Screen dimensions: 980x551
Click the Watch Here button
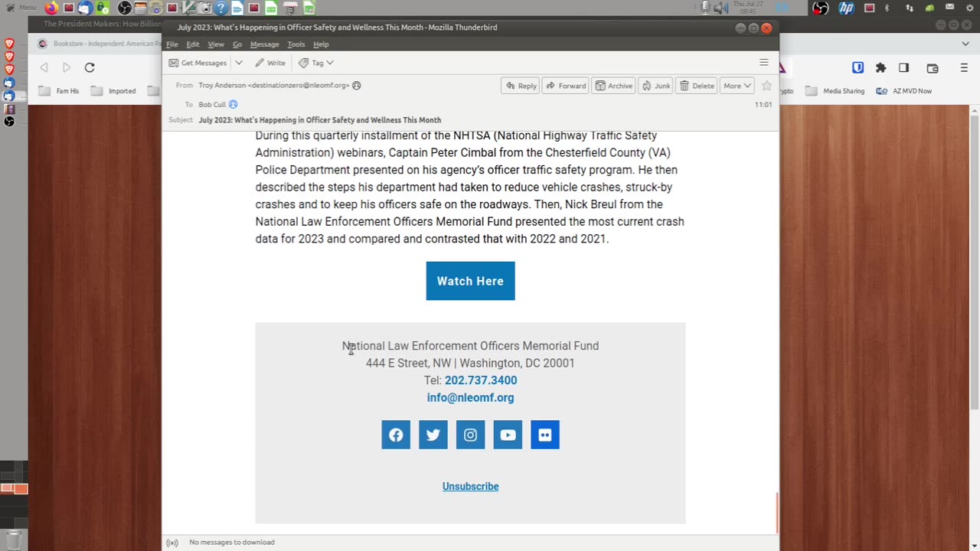[x=470, y=281]
